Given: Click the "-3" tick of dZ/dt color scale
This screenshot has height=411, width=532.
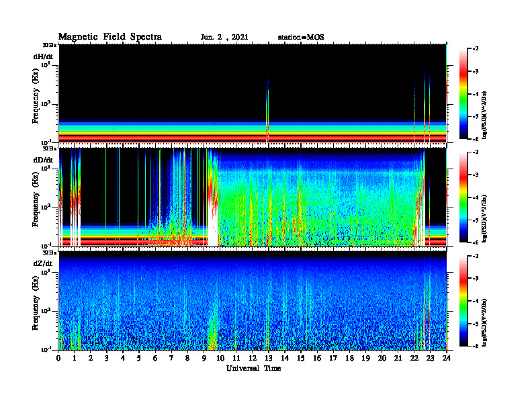Looking at the screenshot, I should [x=476, y=278].
